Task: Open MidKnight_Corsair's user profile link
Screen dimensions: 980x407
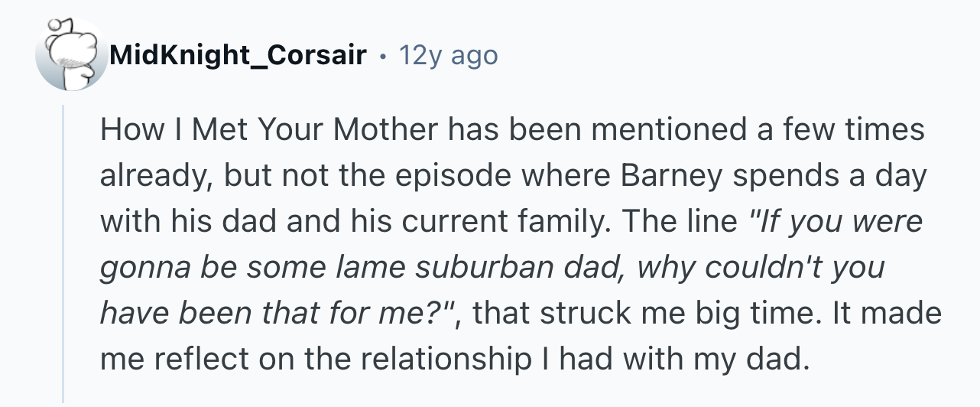Action: [237, 55]
